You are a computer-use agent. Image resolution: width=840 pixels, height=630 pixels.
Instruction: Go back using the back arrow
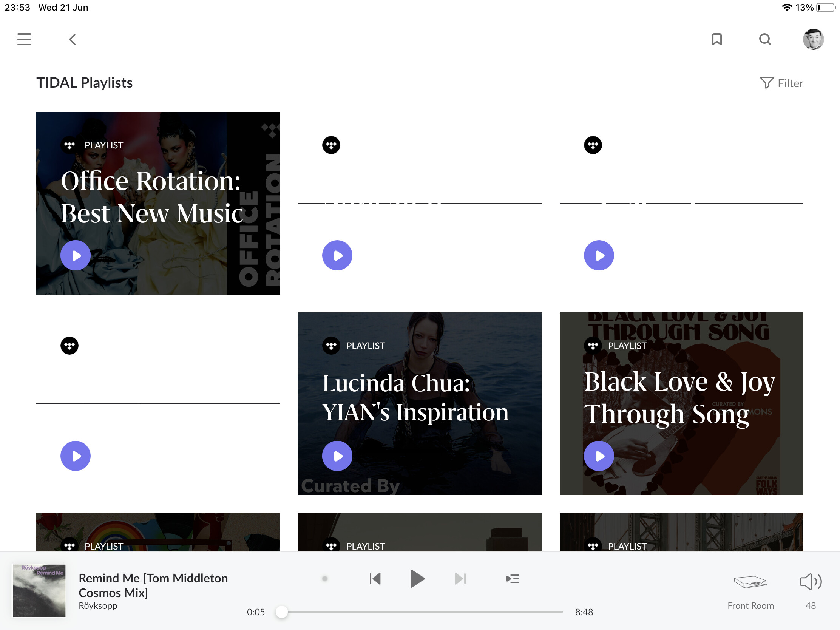(72, 39)
